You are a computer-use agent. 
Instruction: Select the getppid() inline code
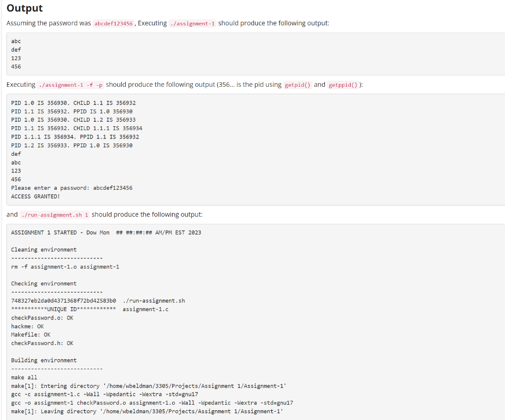click(x=343, y=84)
